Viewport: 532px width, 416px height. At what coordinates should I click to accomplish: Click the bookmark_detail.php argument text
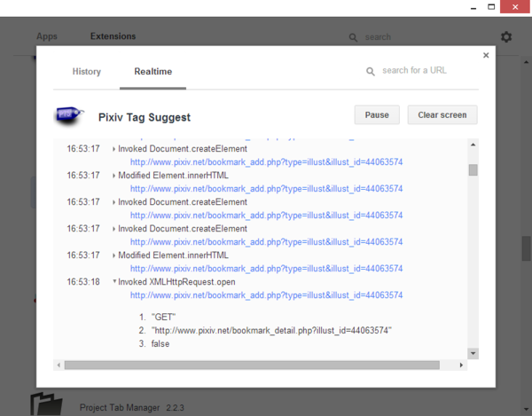(271, 331)
